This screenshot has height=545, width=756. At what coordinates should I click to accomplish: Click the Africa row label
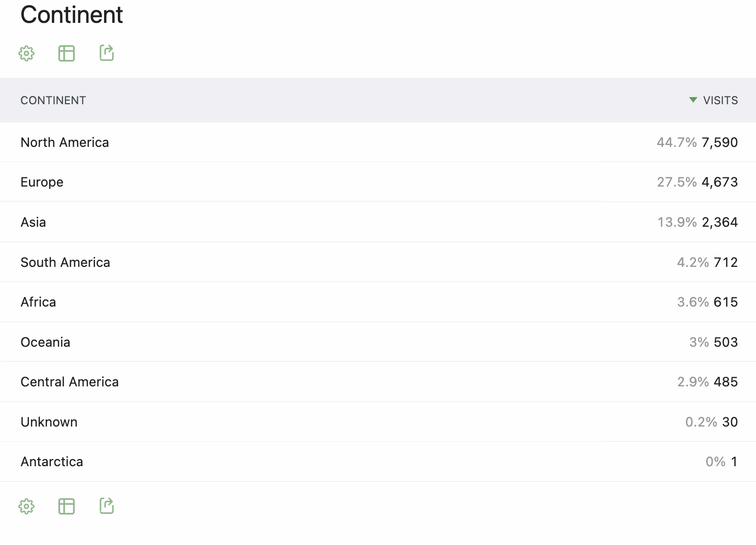[39, 302]
